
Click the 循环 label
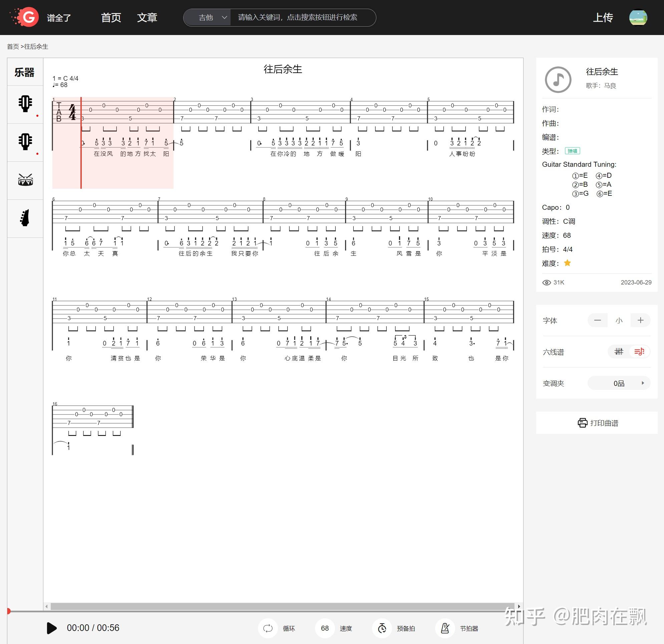(289, 628)
